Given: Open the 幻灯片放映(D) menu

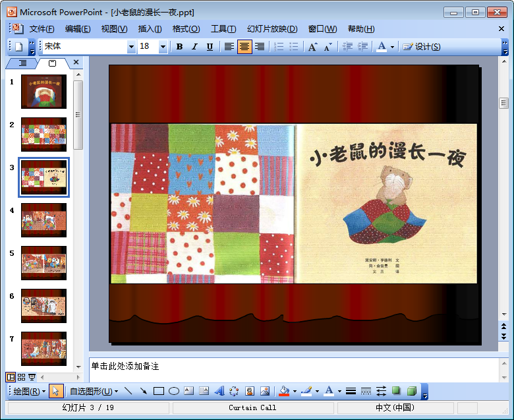Looking at the screenshot, I should coord(272,29).
